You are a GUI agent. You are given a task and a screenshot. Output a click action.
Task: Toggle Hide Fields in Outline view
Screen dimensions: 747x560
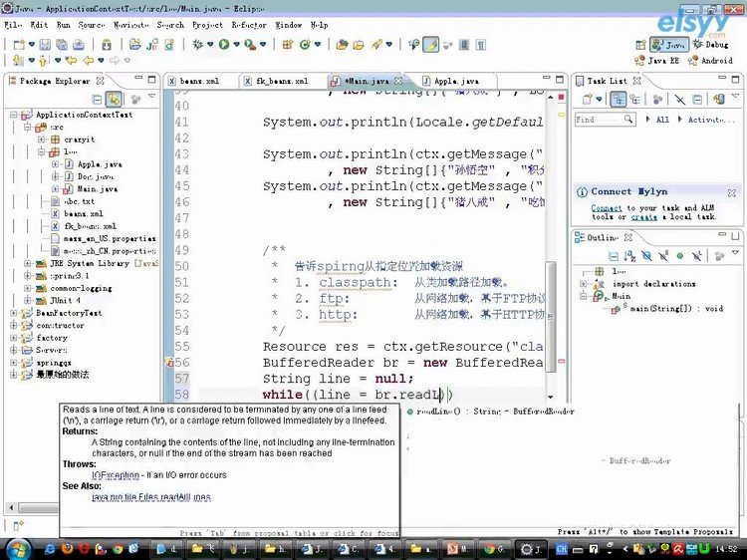(646, 256)
